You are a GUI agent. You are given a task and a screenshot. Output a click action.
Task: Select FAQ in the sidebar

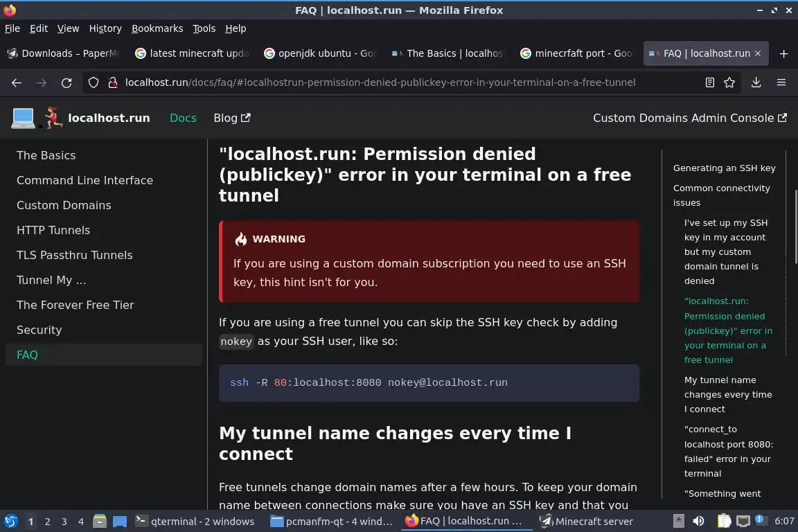(x=103, y=355)
